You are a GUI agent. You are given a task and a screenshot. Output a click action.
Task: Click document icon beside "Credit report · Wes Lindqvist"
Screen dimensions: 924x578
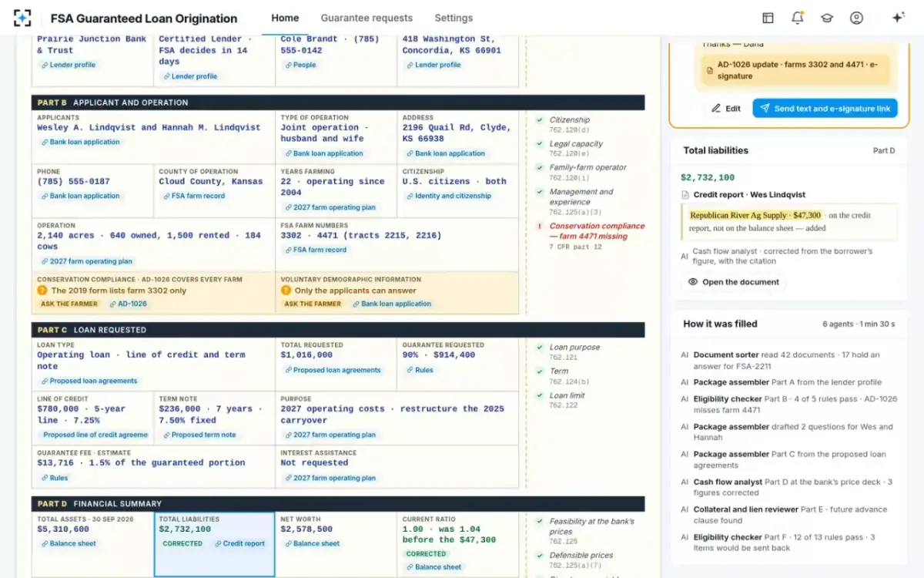point(685,195)
